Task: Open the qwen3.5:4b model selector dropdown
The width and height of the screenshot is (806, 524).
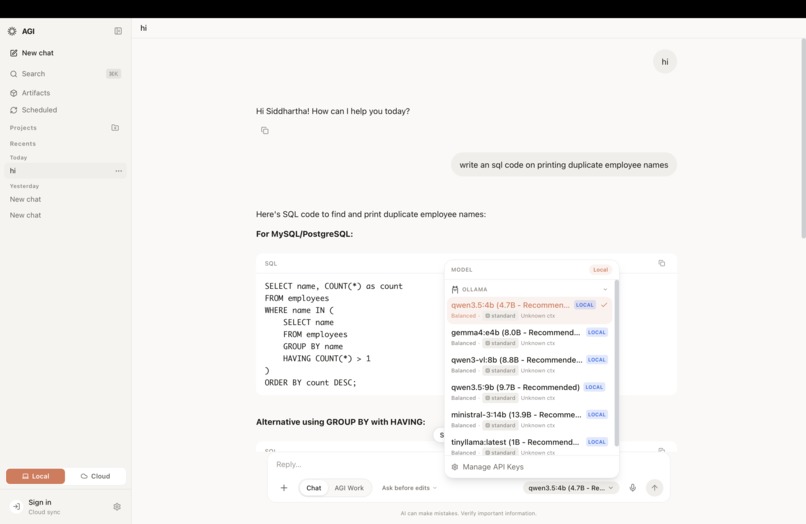Action: (x=571, y=488)
